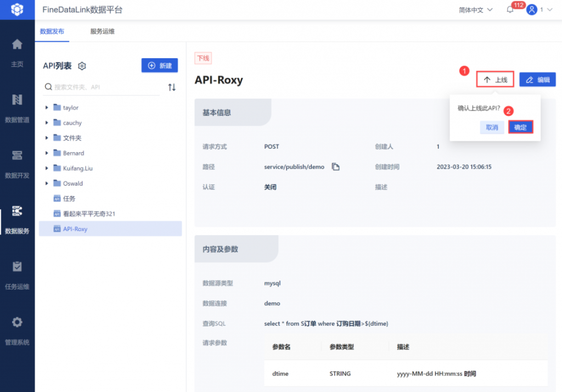
Task: Open the 主页 home icon in sidebar
Action: (17, 44)
